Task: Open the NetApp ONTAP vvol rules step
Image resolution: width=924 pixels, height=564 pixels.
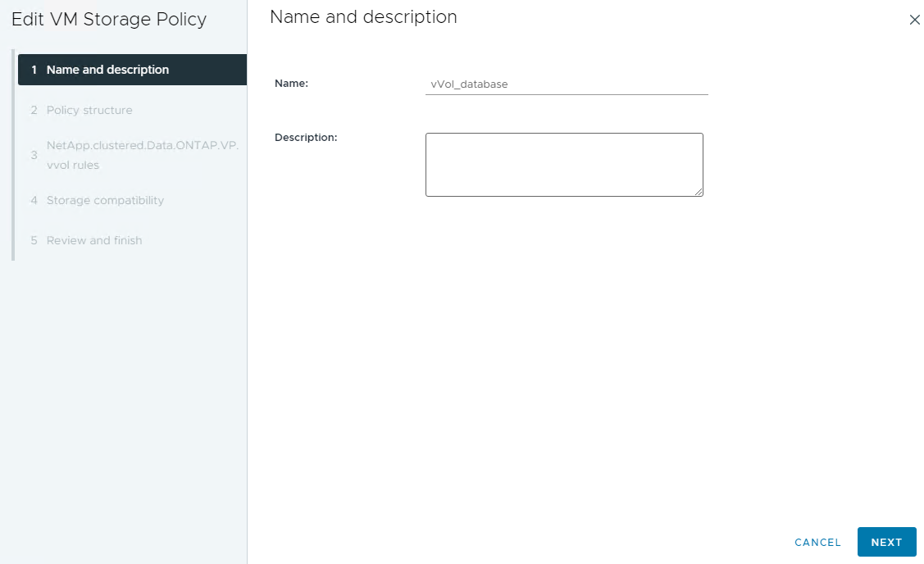Action: coord(142,155)
